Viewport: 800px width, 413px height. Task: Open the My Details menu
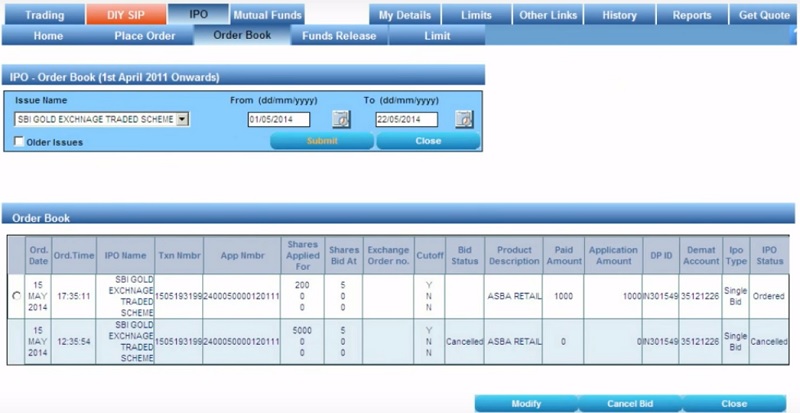coord(405,15)
